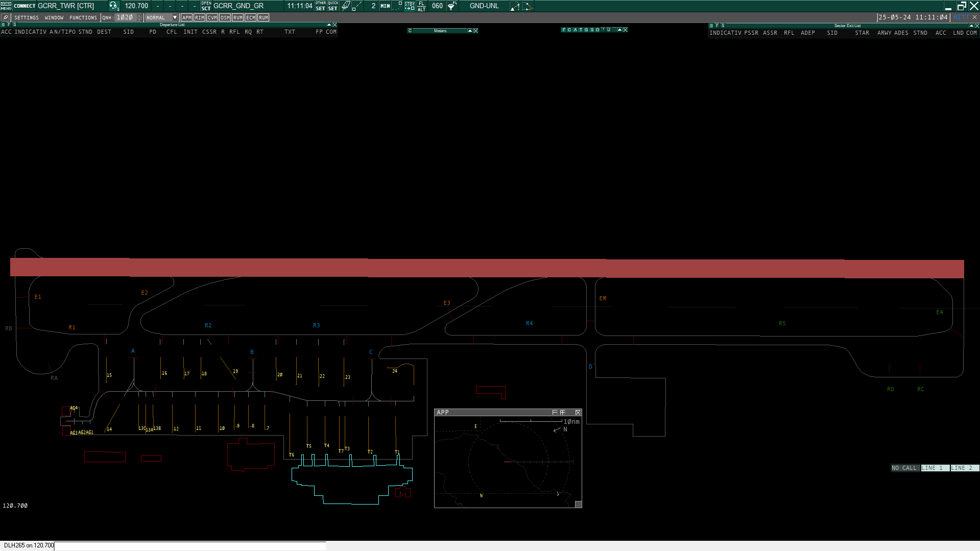
Task: Open the NORMAL mode dropdown
Action: click(161, 17)
